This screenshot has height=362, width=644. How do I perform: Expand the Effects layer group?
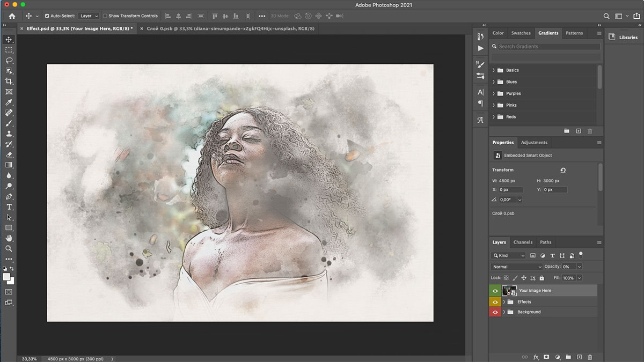[x=504, y=302]
